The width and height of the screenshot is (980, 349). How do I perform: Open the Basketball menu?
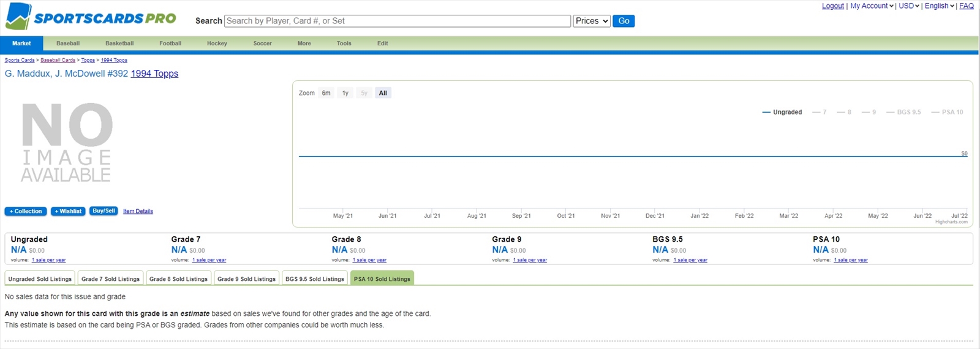(x=119, y=44)
